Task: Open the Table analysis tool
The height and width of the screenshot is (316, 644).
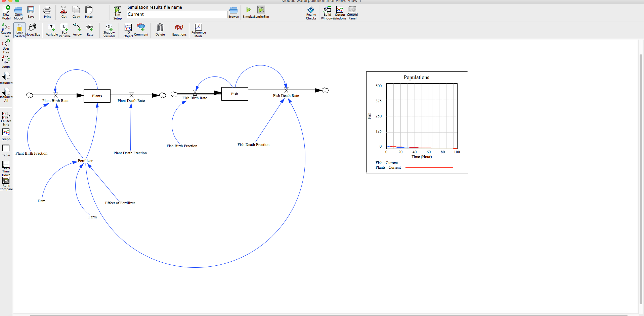Action: pos(6,151)
